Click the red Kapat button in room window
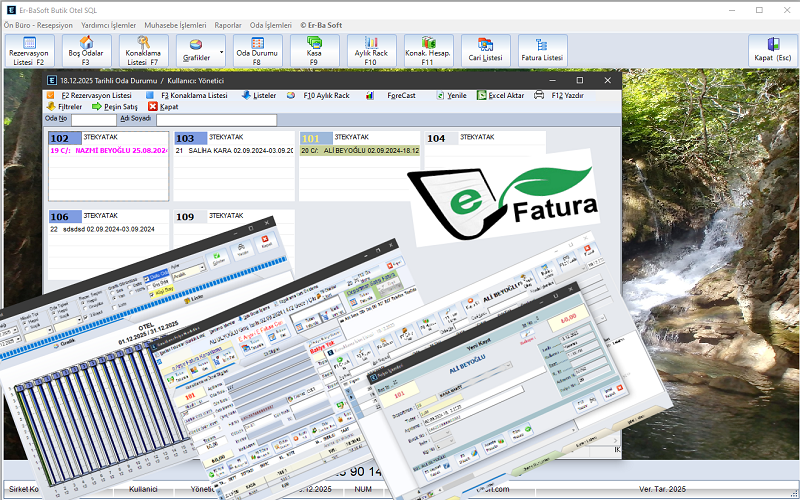Screen dimensions: 800x500 tap(163, 106)
